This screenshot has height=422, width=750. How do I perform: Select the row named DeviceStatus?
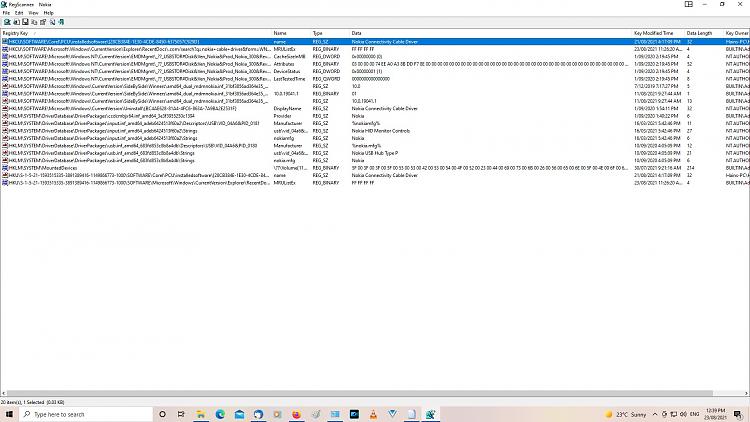coord(375,71)
